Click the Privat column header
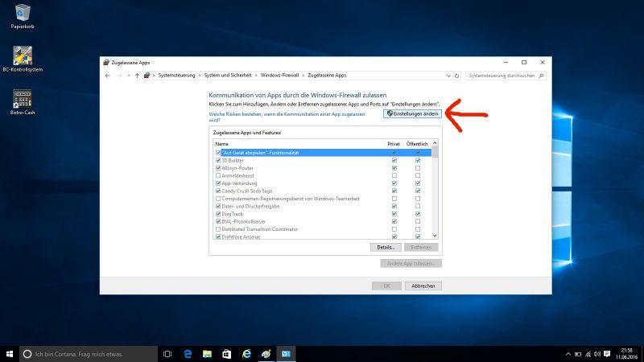 tap(394, 144)
